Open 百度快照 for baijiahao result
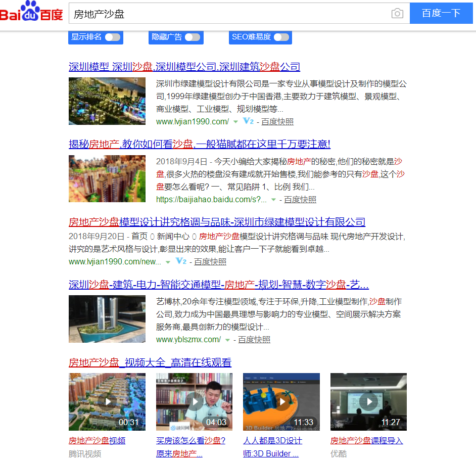Viewport: 476px width, 460px height. [x=300, y=200]
